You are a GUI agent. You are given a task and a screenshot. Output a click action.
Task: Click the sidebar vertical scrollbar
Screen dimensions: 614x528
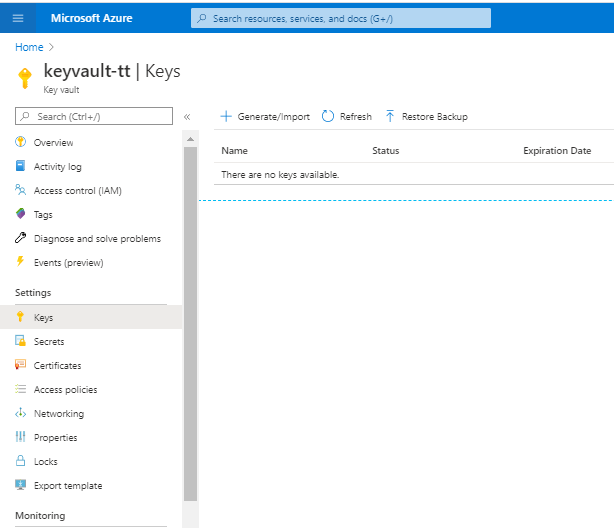(x=190, y=320)
